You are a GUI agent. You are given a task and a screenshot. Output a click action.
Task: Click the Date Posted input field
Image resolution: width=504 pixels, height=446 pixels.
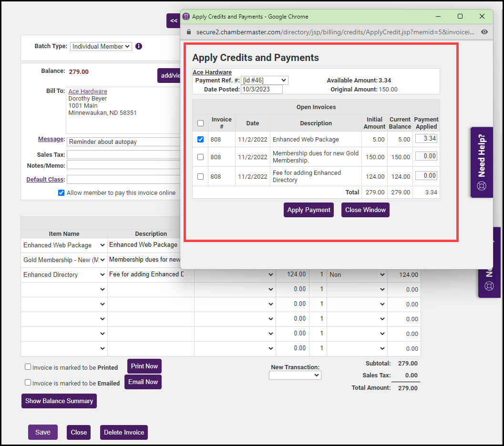[x=261, y=89]
